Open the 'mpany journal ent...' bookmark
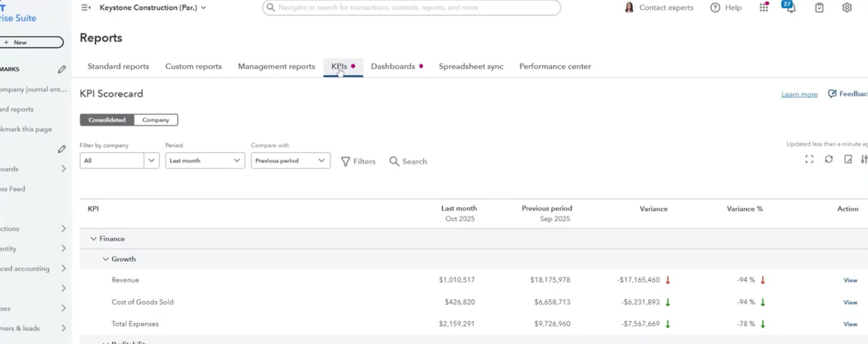This screenshot has height=344, width=868. tap(33, 89)
